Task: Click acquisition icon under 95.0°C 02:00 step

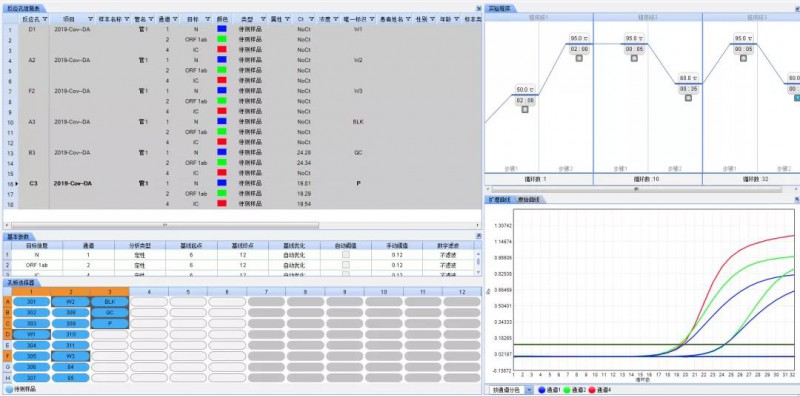Action: point(579,58)
